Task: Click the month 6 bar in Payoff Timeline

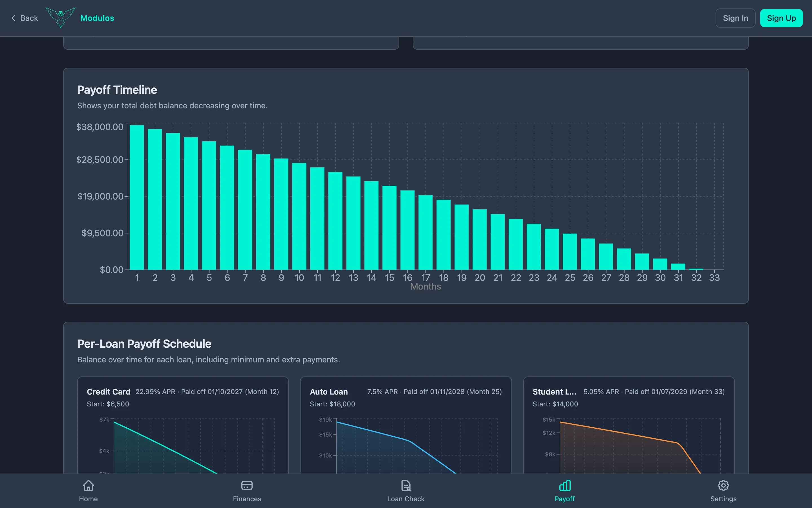Action: pos(227,208)
